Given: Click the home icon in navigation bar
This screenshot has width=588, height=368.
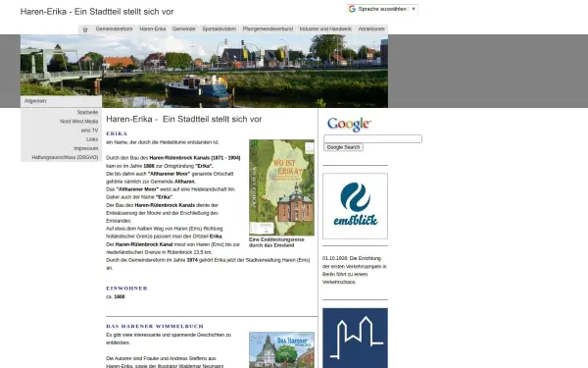Looking at the screenshot, I should click(x=85, y=29).
